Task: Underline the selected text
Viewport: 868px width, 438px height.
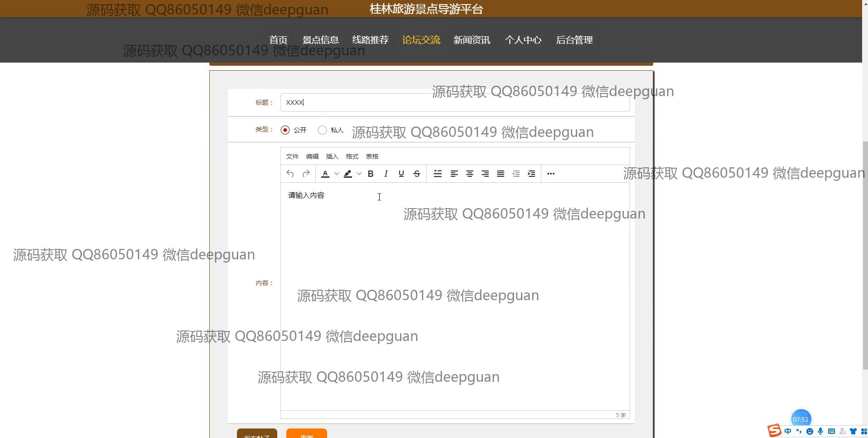Action: [401, 174]
